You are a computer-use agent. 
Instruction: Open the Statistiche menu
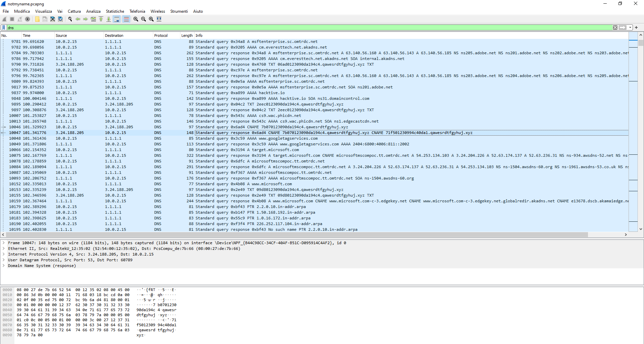point(115,11)
